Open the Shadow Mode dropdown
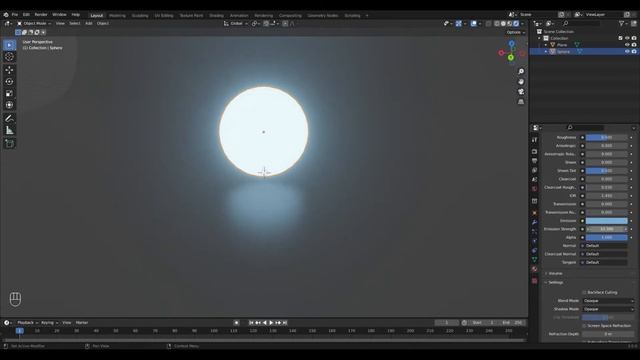The width and height of the screenshot is (640, 360). 608,309
